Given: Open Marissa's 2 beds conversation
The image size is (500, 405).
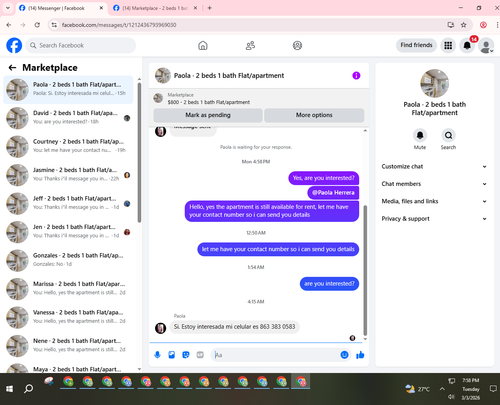Looking at the screenshot, I should pyautogui.click(x=68, y=289).
